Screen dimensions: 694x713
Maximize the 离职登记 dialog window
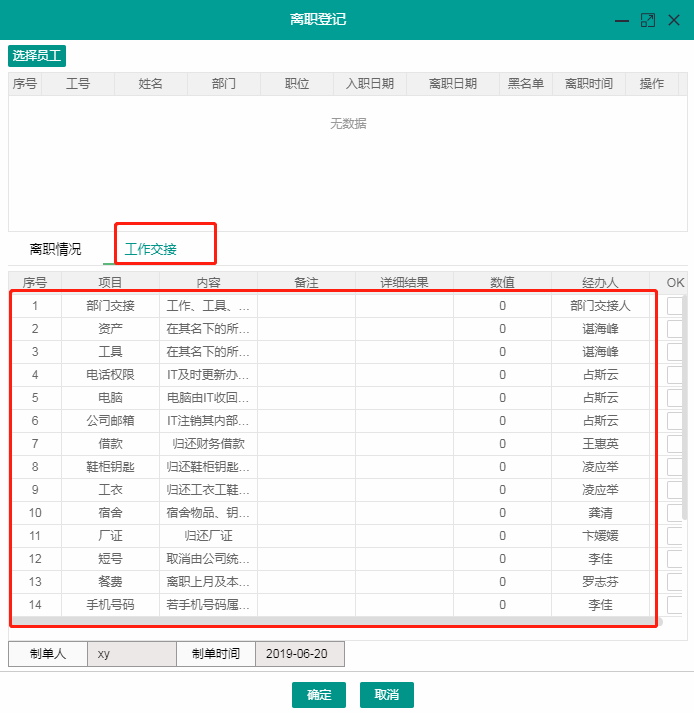click(x=648, y=20)
